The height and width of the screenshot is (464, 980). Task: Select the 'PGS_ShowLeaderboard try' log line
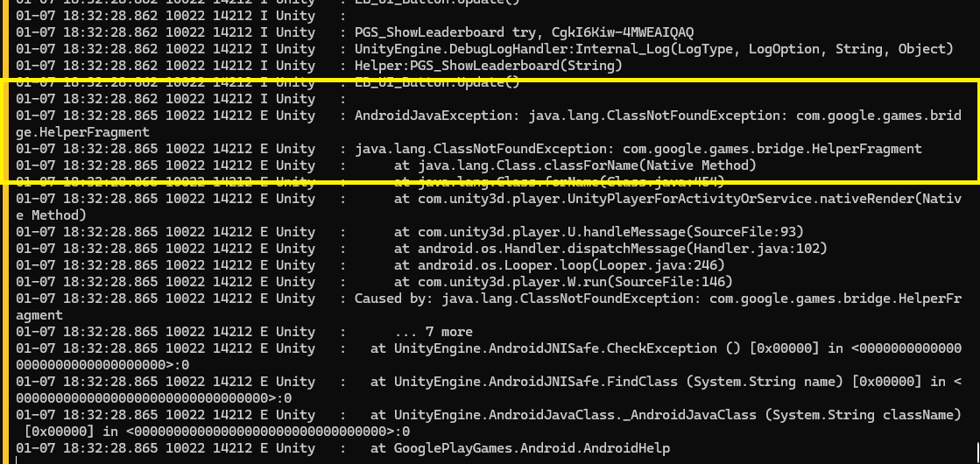tap(354, 32)
